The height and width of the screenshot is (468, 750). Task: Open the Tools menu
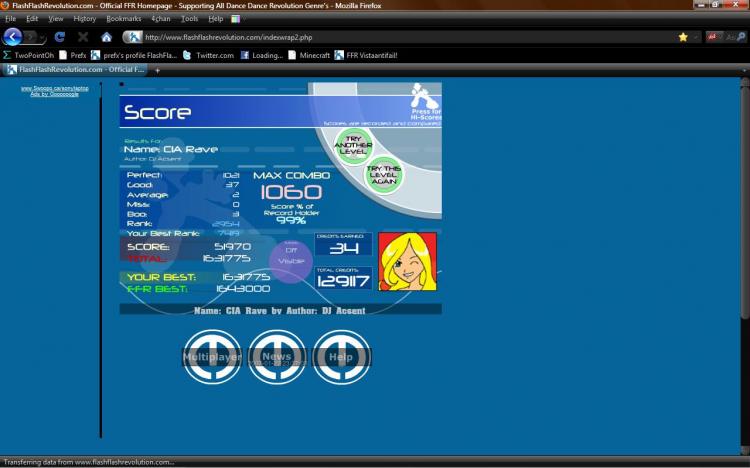click(189, 19)
